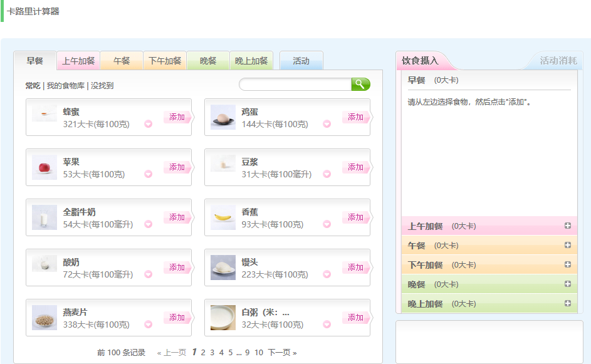The height and width of the screenshot is (364, 591).
Task: Switch to the 上午加餐 tab
Action: click(78, 61)
